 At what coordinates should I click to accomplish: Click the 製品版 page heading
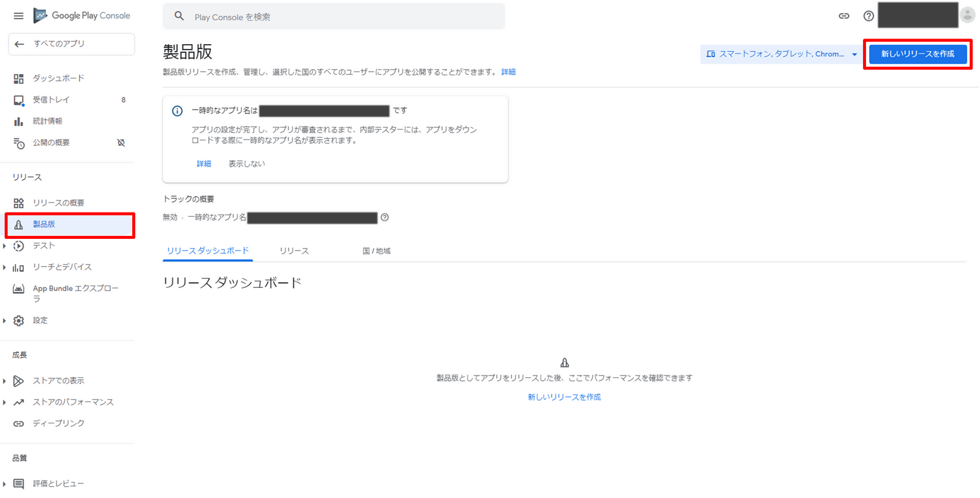click(x=187, y=51)
